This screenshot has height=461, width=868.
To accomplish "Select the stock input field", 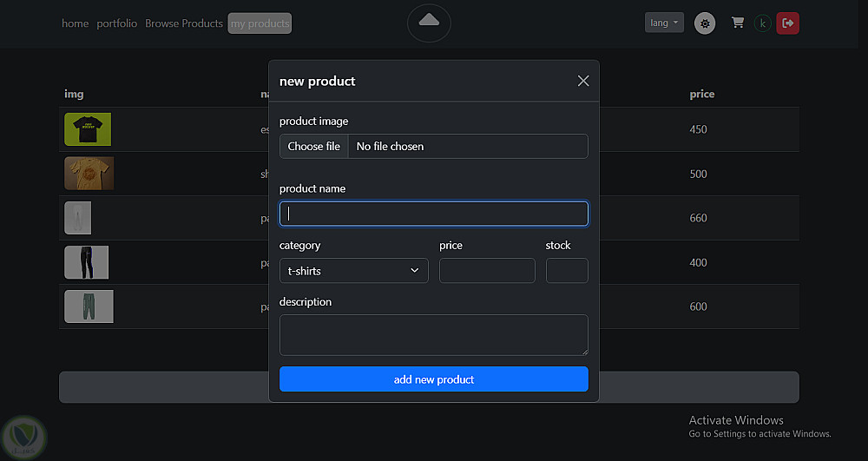I will [567, 271].
